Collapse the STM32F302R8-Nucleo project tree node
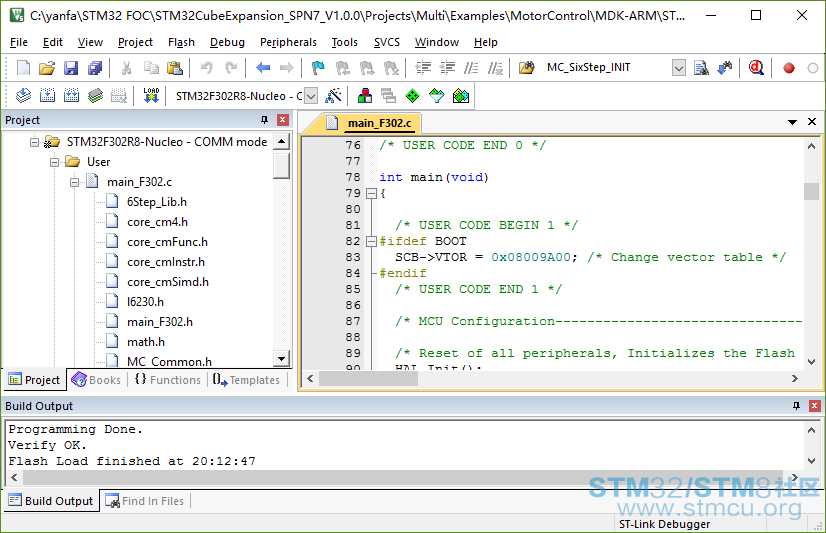 [34, 142]
